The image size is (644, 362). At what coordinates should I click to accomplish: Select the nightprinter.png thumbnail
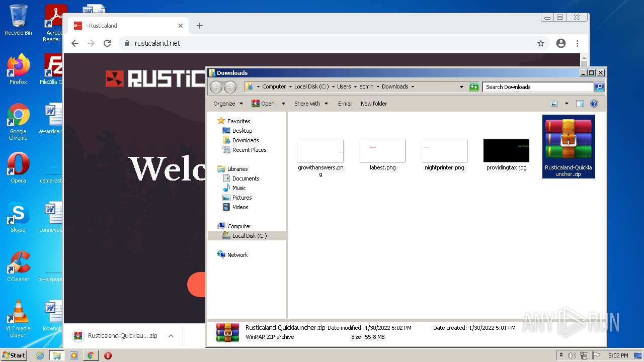coord(444,151)
